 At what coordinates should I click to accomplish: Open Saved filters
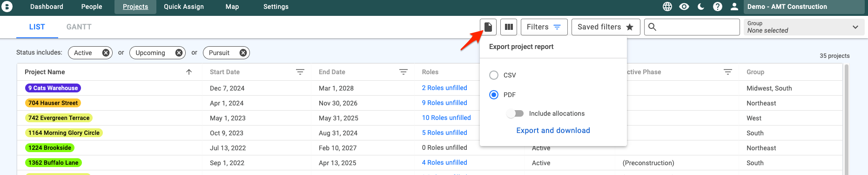(x=606, y=27)
